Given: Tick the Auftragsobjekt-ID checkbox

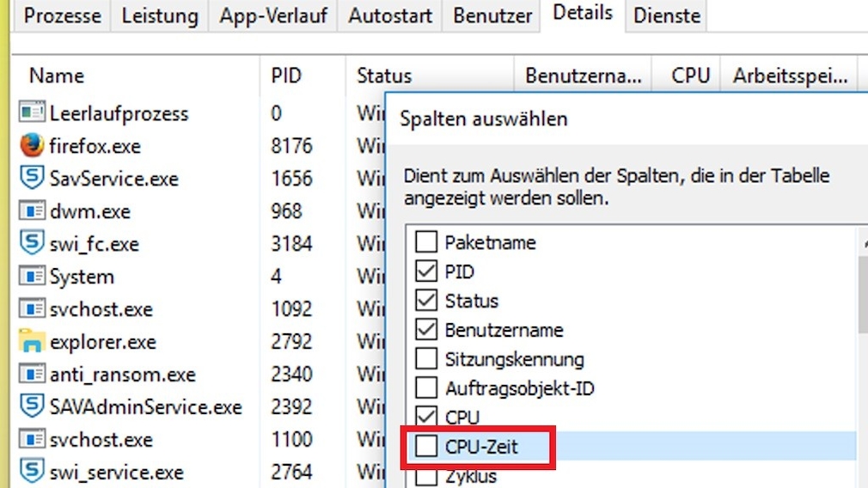Looking at the screenshot, I should 426,387.
